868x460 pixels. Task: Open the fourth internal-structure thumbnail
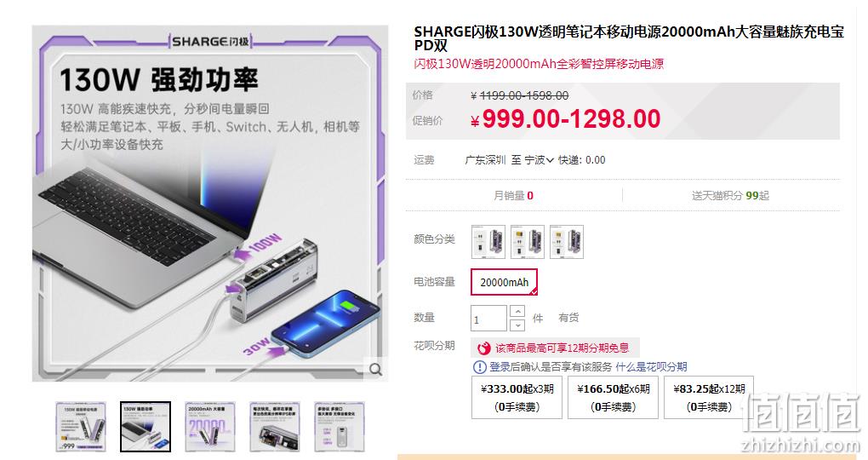(x=275, y=427)
